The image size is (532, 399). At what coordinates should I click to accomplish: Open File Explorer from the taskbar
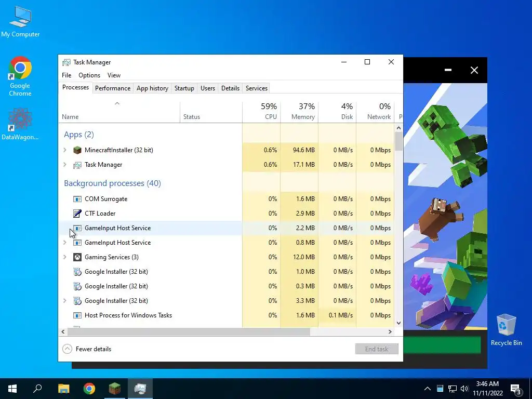63,389
